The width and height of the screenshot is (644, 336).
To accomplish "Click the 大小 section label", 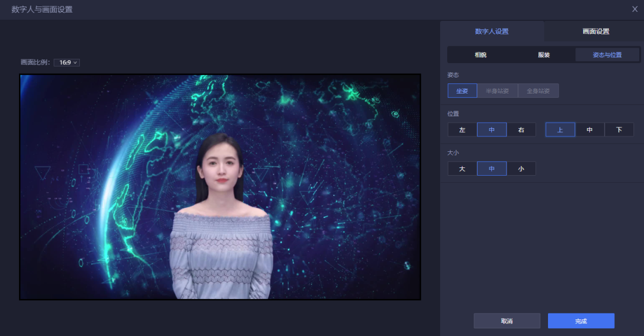I will point(453,153).
